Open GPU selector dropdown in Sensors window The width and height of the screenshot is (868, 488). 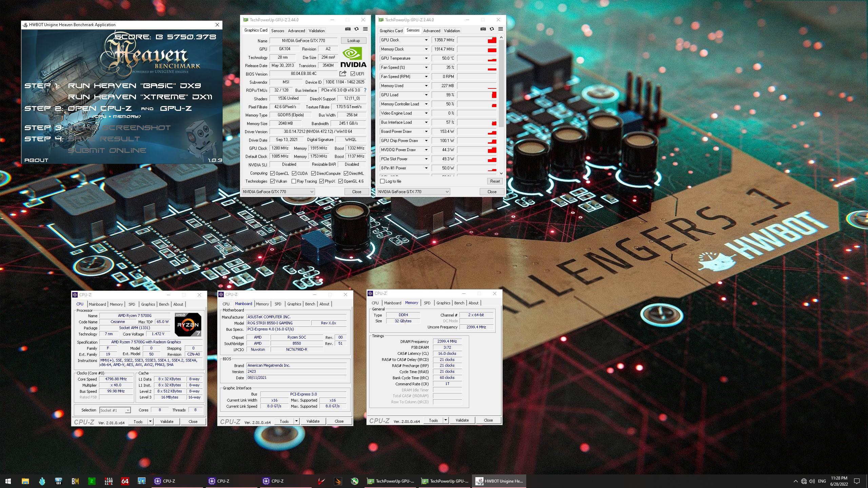coord(414,192)
